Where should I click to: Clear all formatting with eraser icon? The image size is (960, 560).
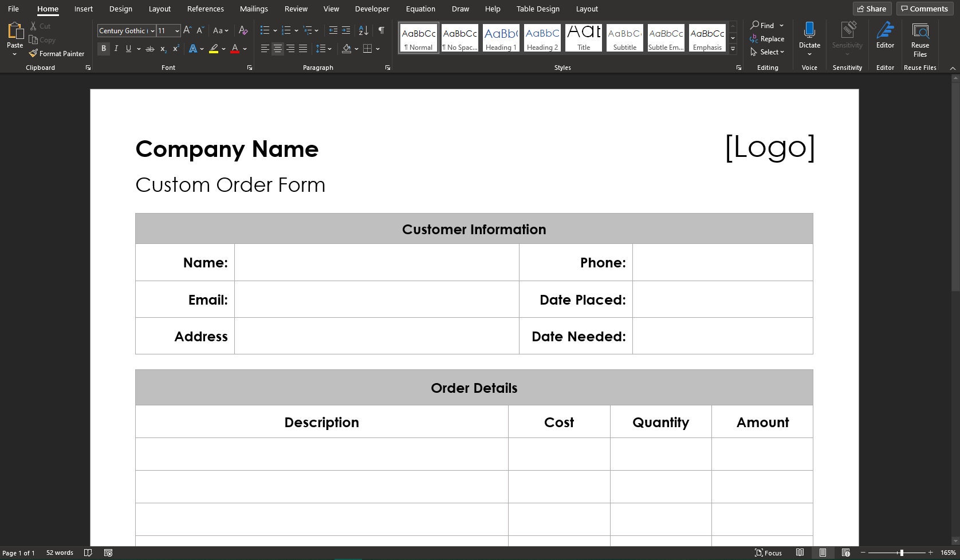coord(243,30)
